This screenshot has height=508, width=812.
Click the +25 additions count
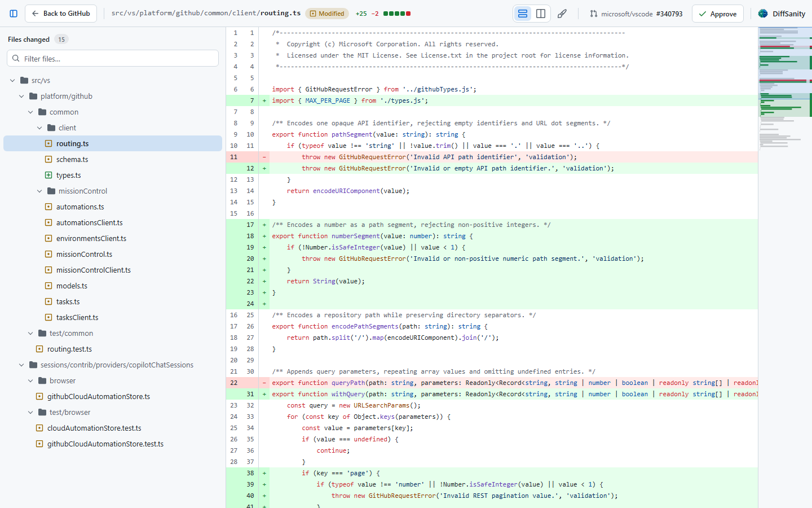[361, 14]
